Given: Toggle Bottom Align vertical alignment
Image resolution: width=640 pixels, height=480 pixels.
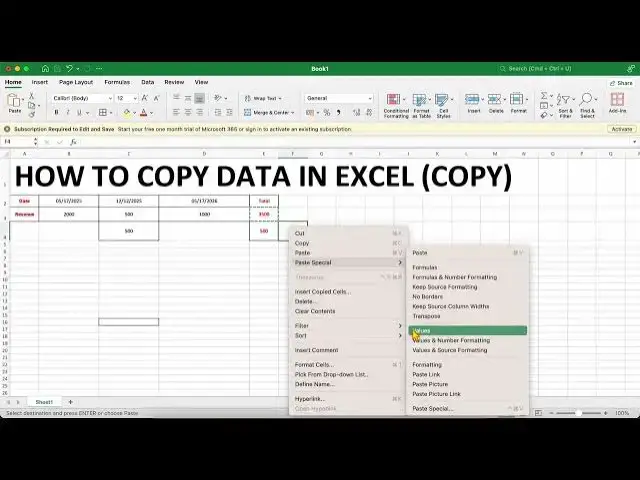Looking at the screenshot, I should 199,98.
